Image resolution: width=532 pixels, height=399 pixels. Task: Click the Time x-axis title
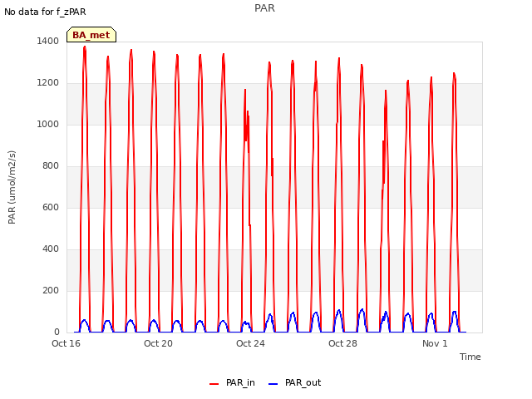pos(470,357)
